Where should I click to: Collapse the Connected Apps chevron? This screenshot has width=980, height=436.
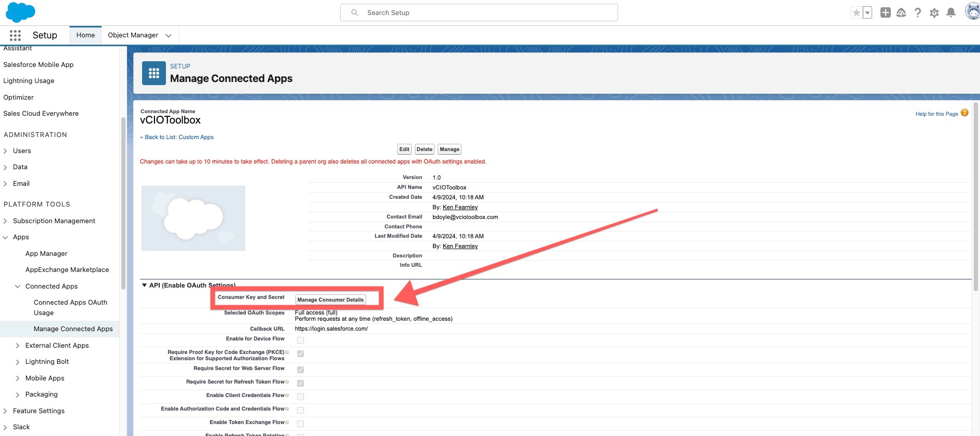point(18,287)
